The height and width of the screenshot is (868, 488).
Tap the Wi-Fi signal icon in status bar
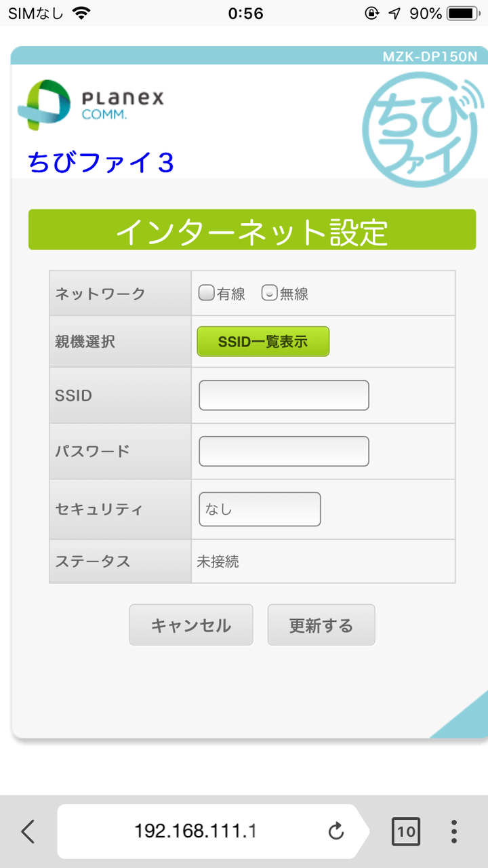[x=81, y=14]
